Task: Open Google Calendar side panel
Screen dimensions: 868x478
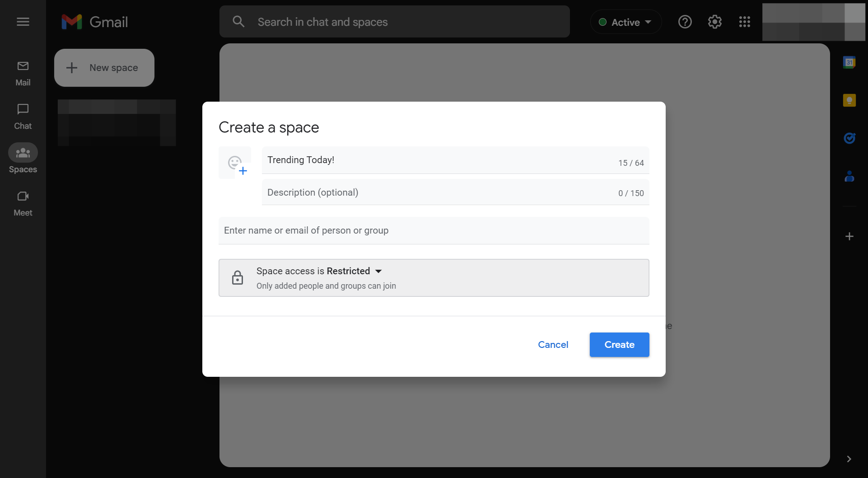Action: point(849,62)
